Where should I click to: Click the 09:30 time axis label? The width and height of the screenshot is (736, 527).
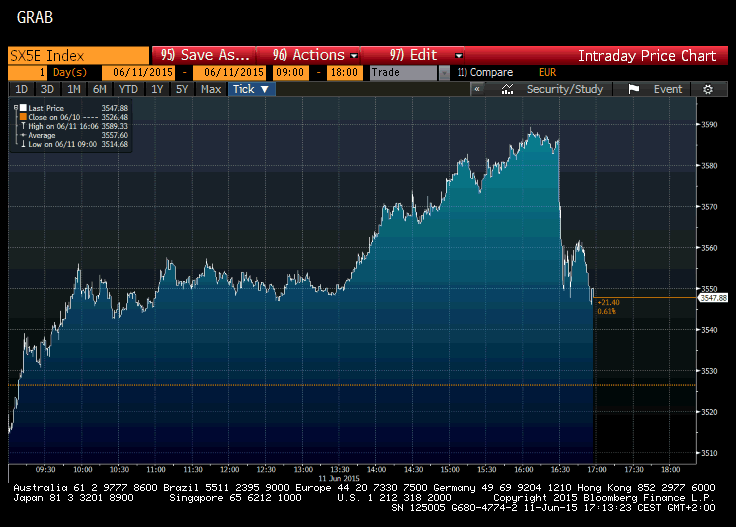(x=46, y=469)
